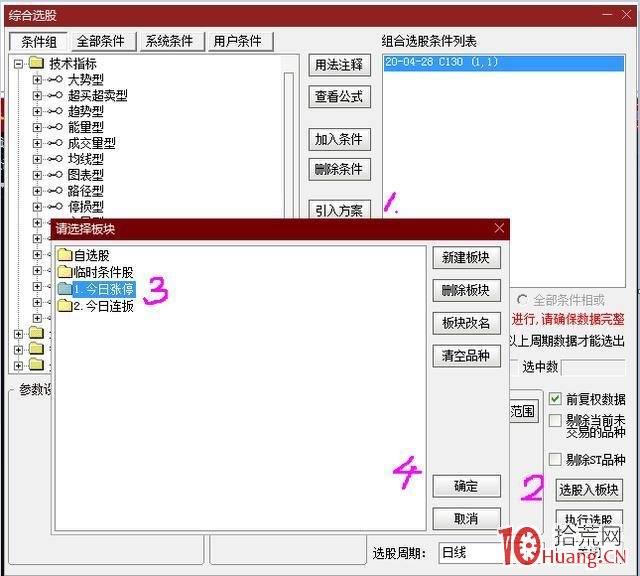This screenshot has width=640, height=576.
Task: Click the 均线型 indicator icon
Action: (56, 159)
